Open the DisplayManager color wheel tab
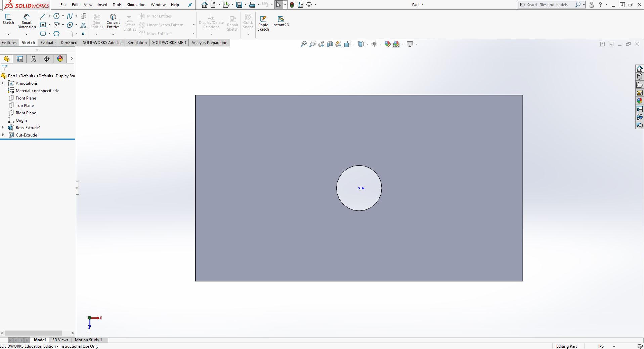The width and height of the screenshot is (644, 349). (60, 59)
